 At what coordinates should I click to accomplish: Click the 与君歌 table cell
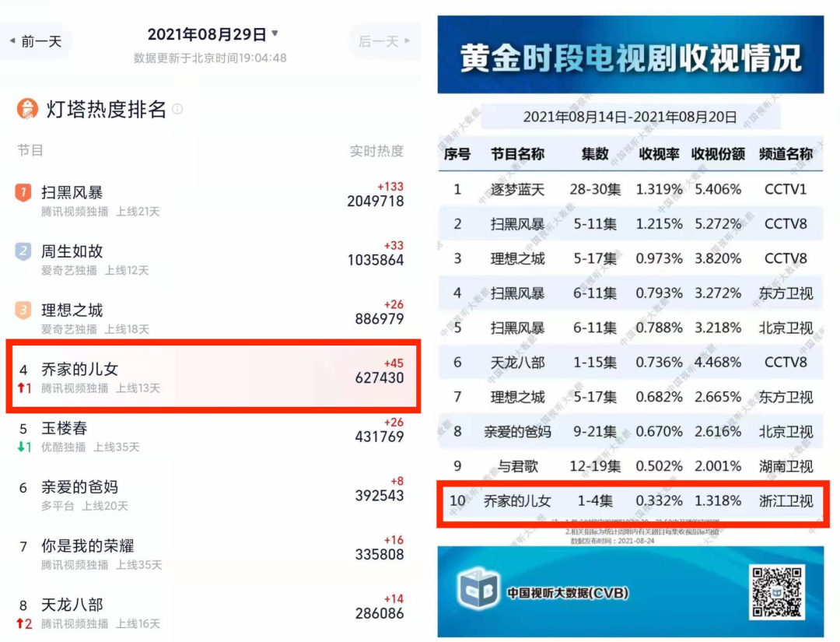click(517, 466)
